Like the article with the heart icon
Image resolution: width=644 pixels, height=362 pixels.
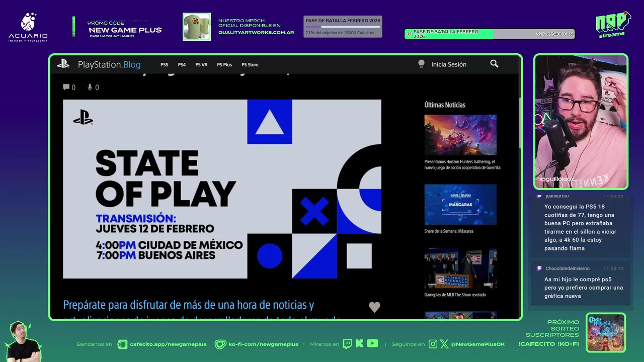click(x=374, y=307)
